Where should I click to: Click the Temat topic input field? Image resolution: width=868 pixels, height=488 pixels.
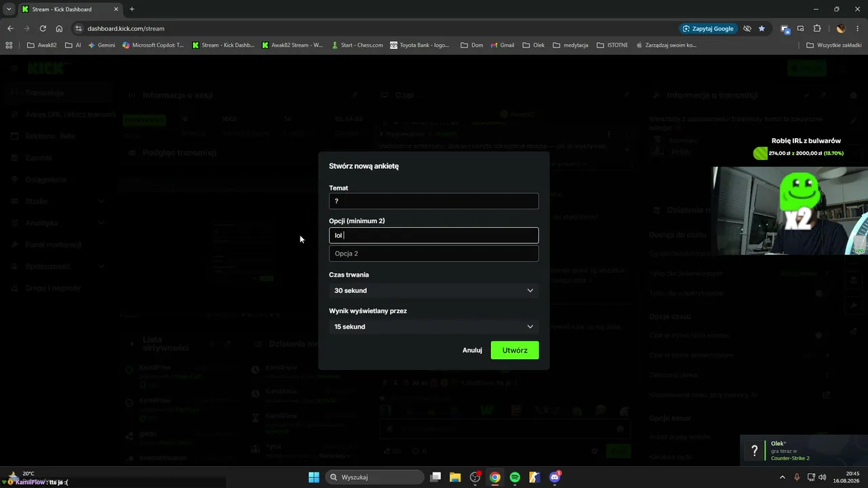point(434,201)
